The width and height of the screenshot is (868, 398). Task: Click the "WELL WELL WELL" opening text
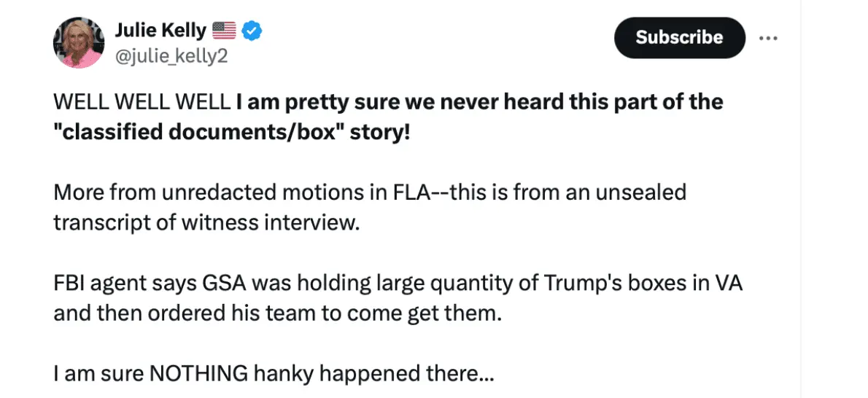pyautogui.click(x=142, y=102)
